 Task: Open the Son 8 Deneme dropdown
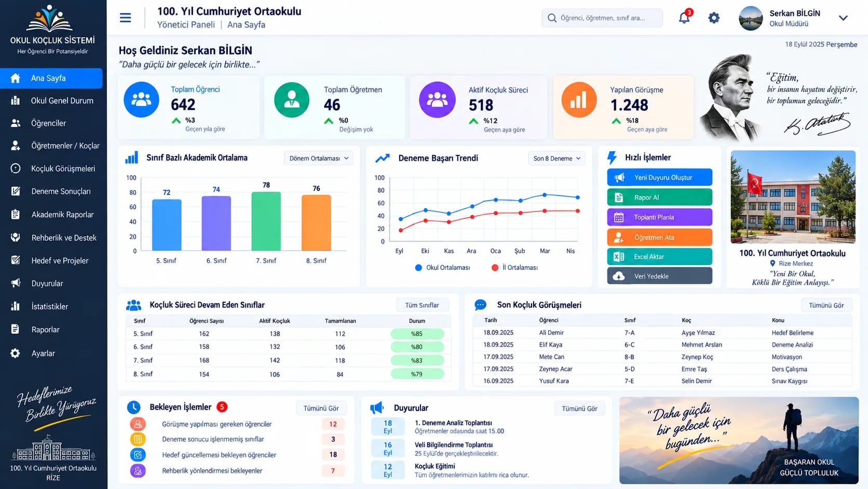(x=557, y=158)
